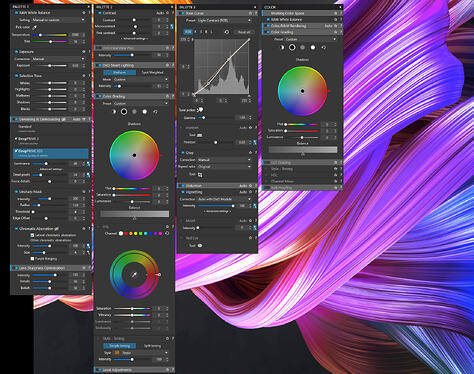Click center of Palette 2 Color Grading wheel

click(x=134, y=155)
